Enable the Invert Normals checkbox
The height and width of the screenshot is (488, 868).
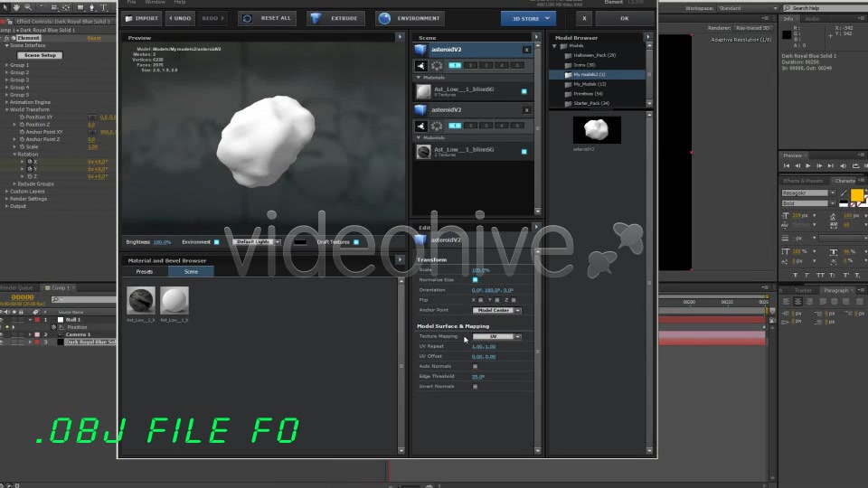(x=475, y=386)
